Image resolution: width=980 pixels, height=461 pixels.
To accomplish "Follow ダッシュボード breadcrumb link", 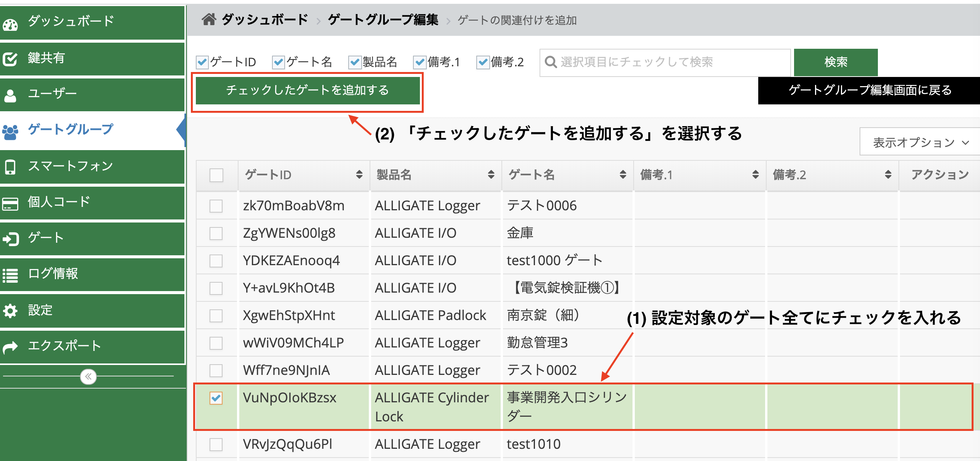I will coord(264,19).
